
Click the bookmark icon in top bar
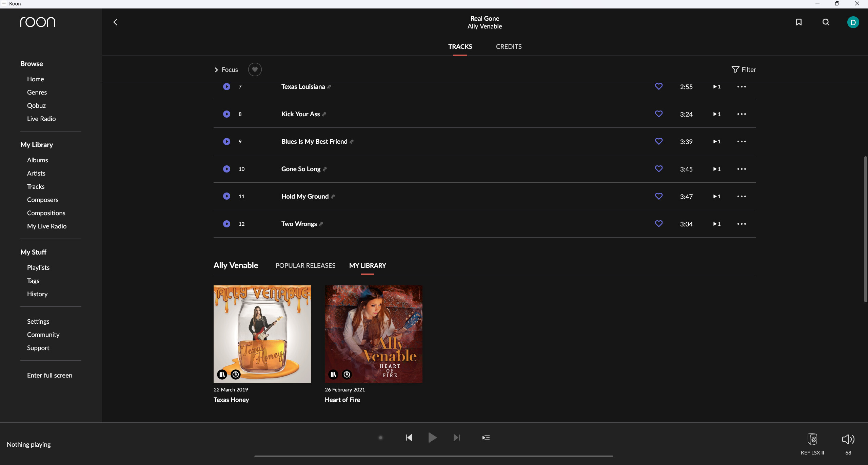coord(799,22)
